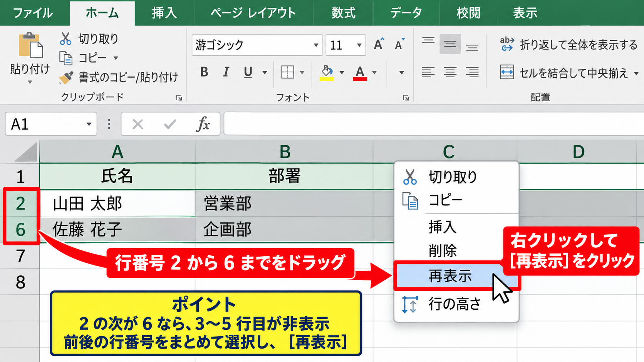This screenshot has height=362, width=644.
Task: Toggle Underline formatting
Action: pos(248,72)
